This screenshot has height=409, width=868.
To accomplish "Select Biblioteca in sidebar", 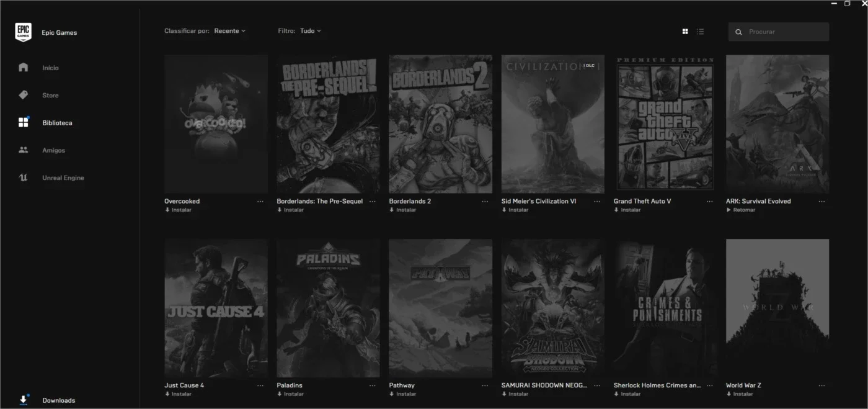I will 57,123.
